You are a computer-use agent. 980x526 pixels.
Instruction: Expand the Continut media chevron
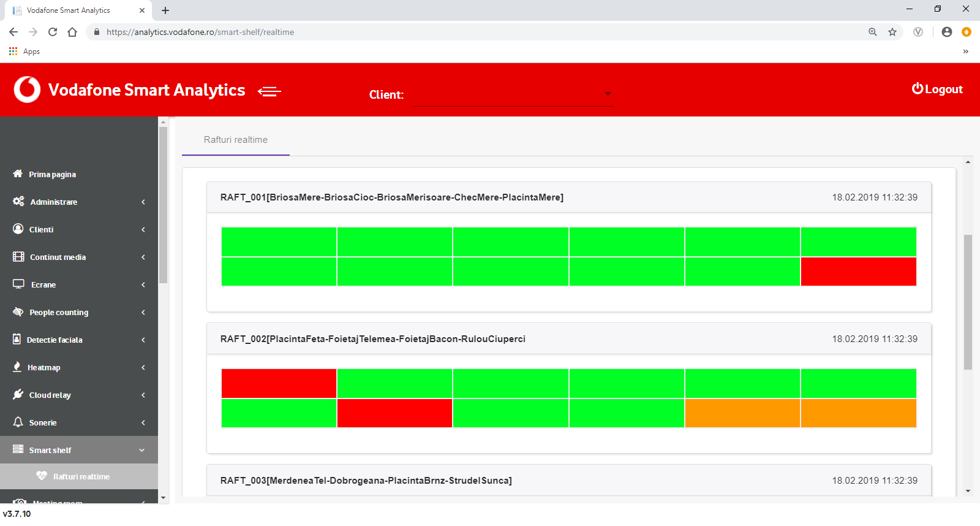[143, 257]
